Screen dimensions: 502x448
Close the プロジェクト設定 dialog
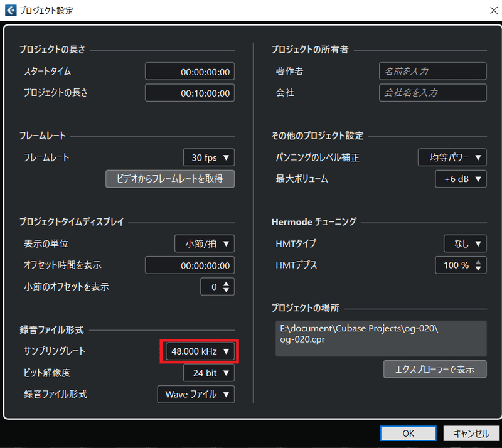pyautogui.click(x=494, y=10)
